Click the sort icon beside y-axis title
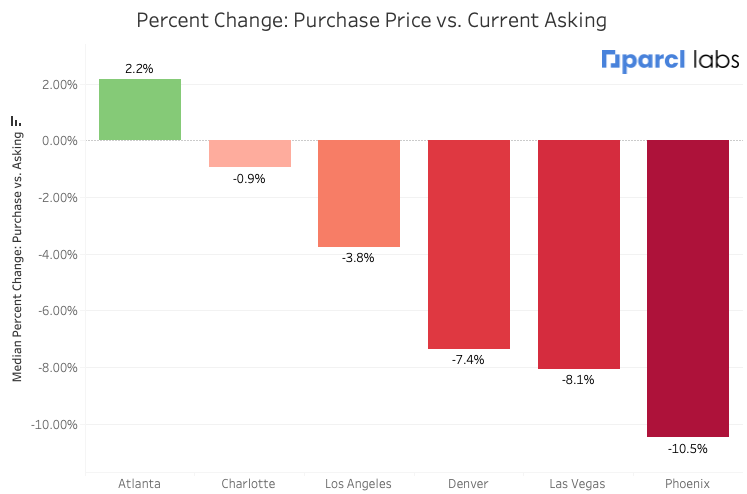The width and height of the screenshot is (747, 494). pyautogui.click(x=16, y=121)
